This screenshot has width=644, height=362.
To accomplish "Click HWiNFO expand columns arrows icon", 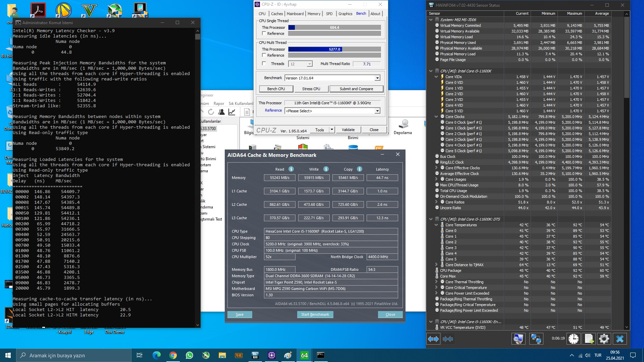I will (x=433, y=339).
